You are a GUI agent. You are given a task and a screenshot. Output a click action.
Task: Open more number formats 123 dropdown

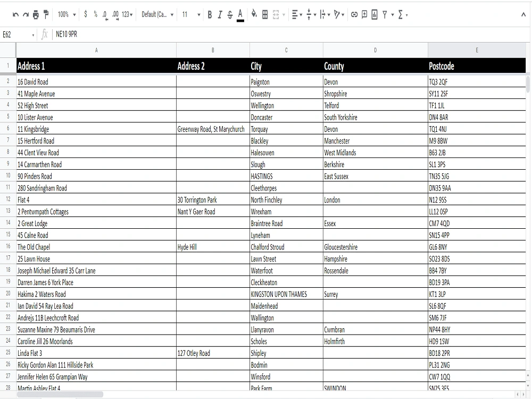pos(127,14)
